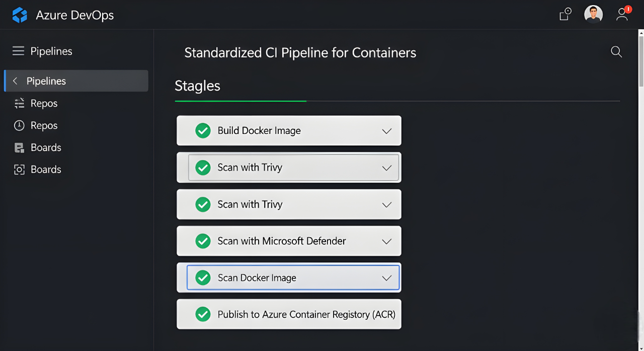Select the clock-style Repos sidebar icon
Image resolution: width=644 pixels, height=351 pixels.
tap(19, 125)
